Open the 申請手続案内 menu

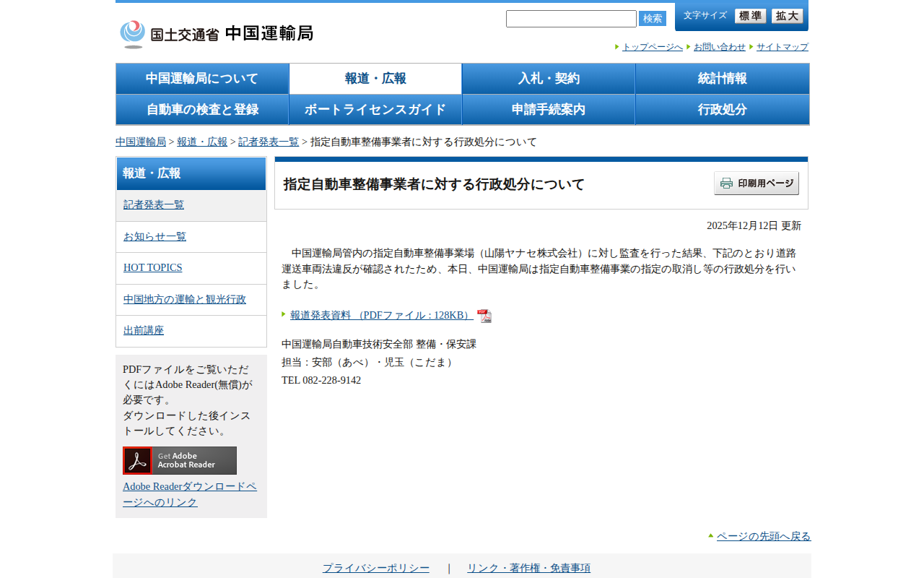[x=549, y=110]
